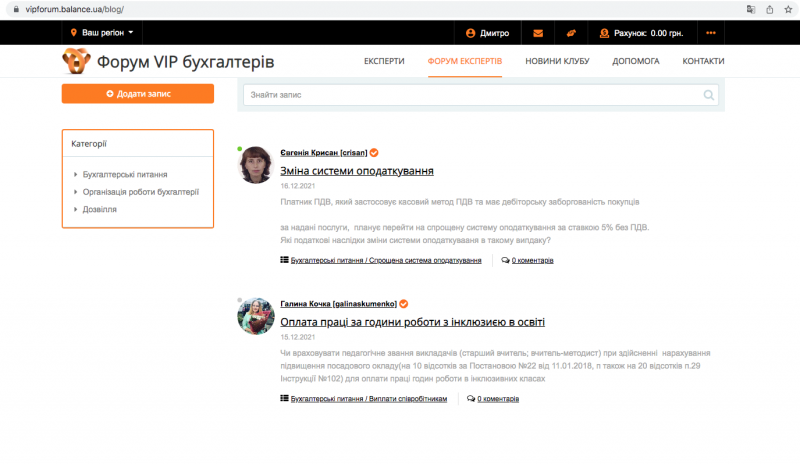The width and height of the screenshot is (800, 464).
Task: Click Галина Кочка's avatar photo
Action: (256, 316)
